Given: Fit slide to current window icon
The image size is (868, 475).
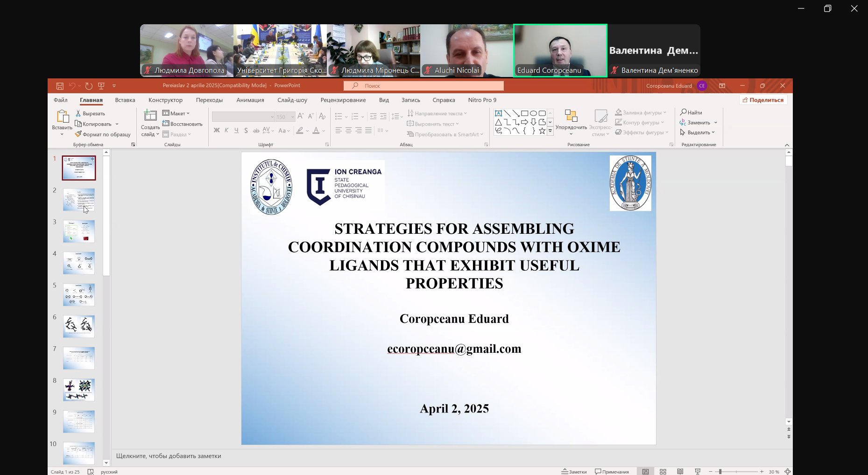Looking at the screenshot, I should click(788, 471).
